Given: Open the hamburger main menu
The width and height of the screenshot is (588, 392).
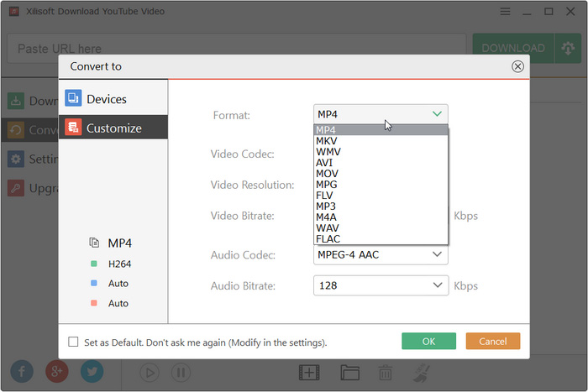Looking at the screenshot, I should 505,12.
